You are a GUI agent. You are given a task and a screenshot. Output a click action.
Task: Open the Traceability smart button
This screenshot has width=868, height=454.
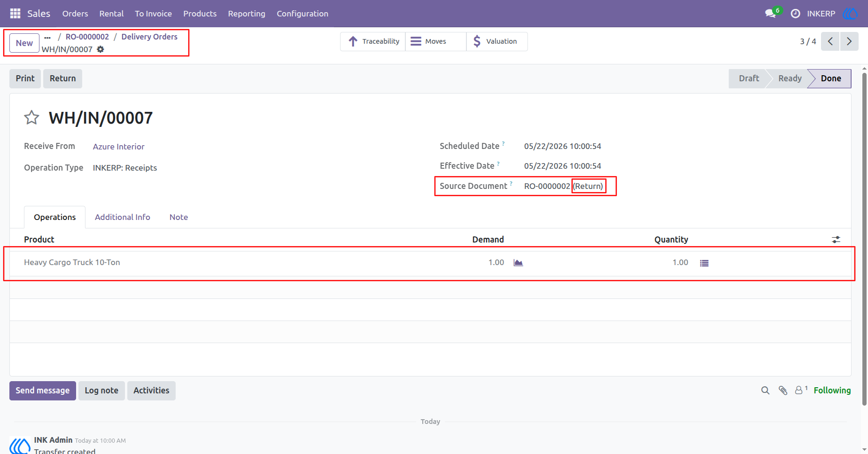pyautogui.click(x=373, y=41)
